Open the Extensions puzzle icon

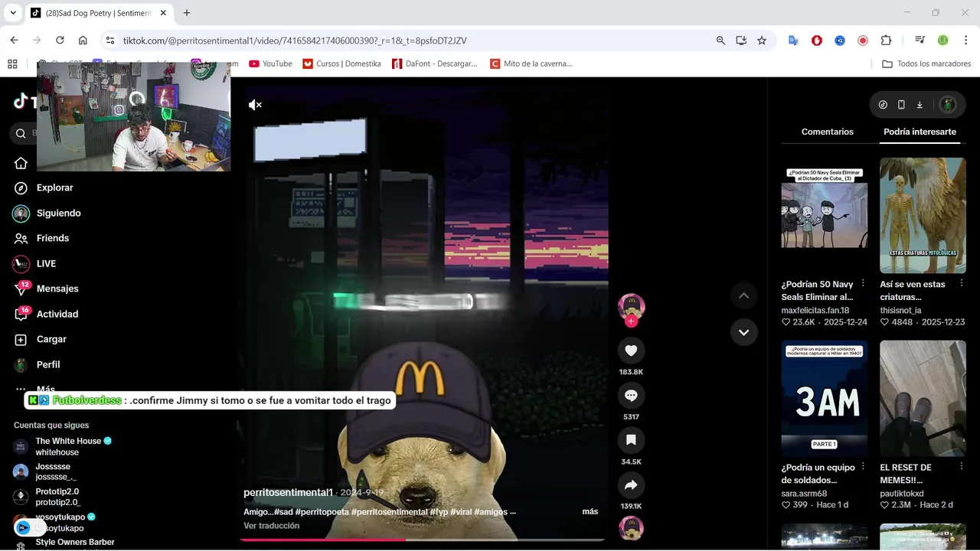point(886,41)
